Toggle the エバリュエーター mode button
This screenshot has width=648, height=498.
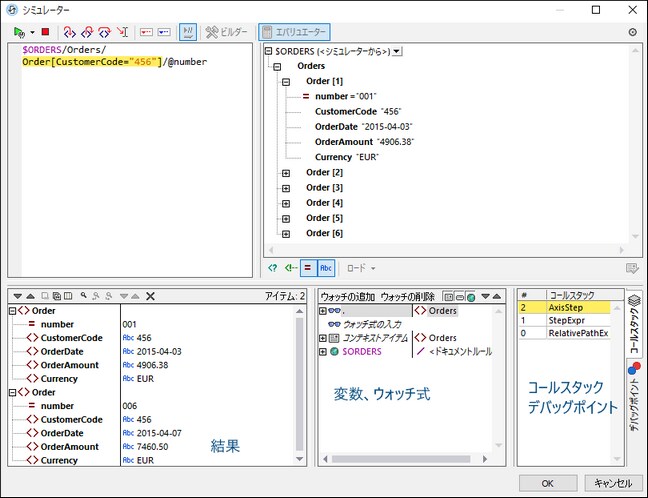click(x=293, y=32)
